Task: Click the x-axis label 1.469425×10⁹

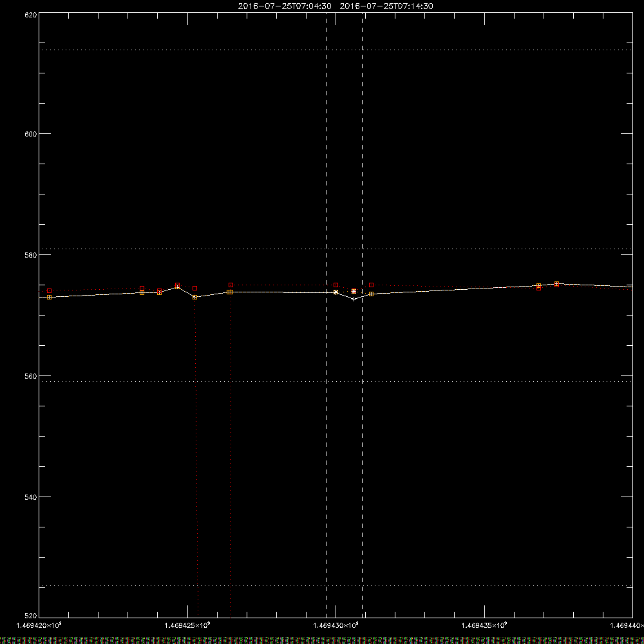Action: (187, 625)
